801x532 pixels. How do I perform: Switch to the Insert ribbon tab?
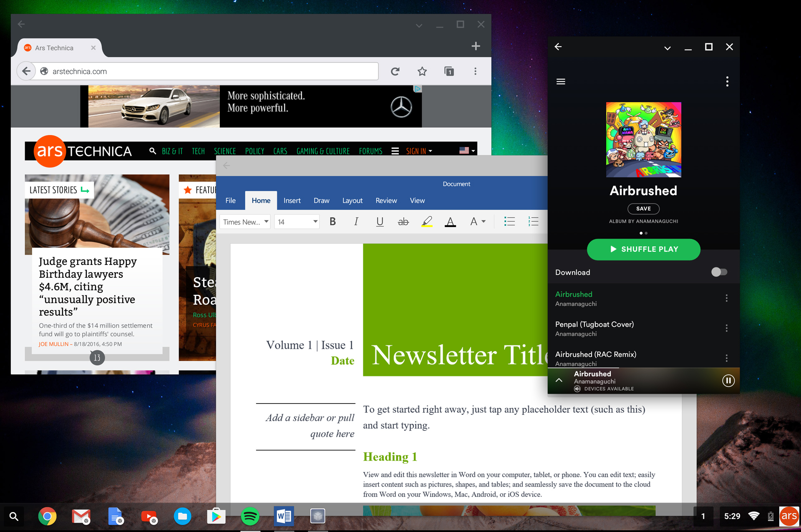coord(292,201)
